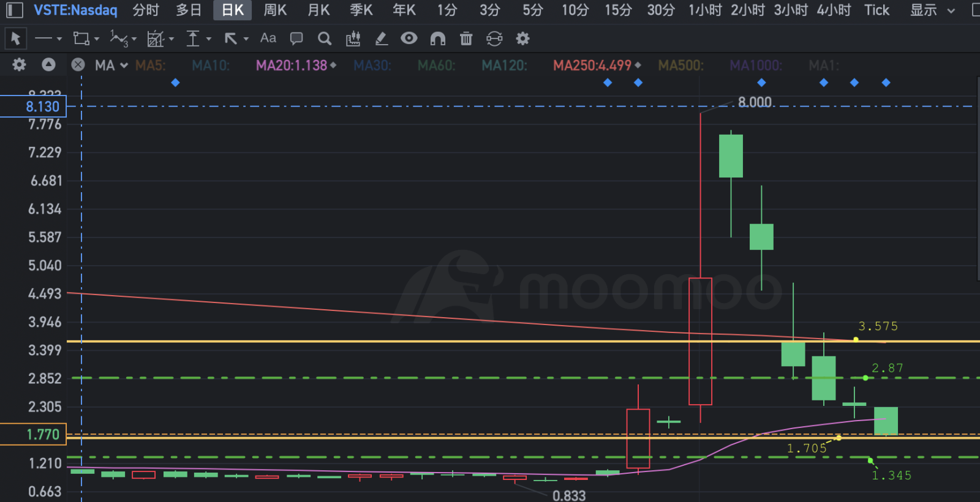Toggle drawings visibility with eye icon
Screen dimensions: 980x502
[409, 38]
